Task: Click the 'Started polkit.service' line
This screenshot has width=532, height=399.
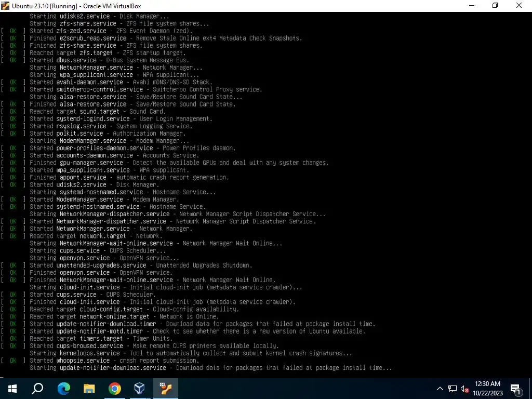Action: click(x=94, y=134)
